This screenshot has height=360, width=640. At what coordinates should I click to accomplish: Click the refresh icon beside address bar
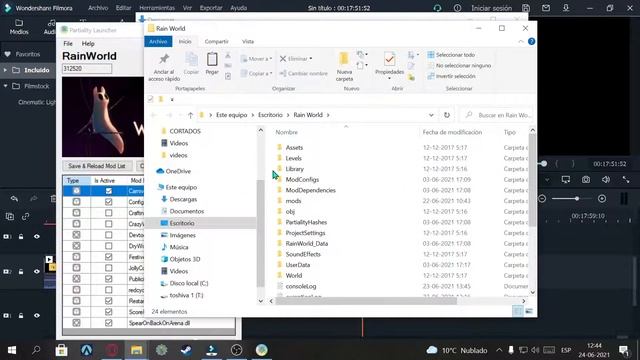[x=447, y=115]
